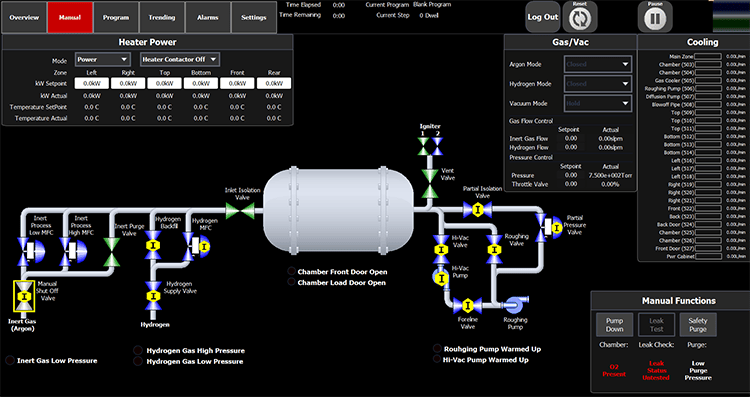Click the Roughing Pump (506) flow bar

(708, 88)
